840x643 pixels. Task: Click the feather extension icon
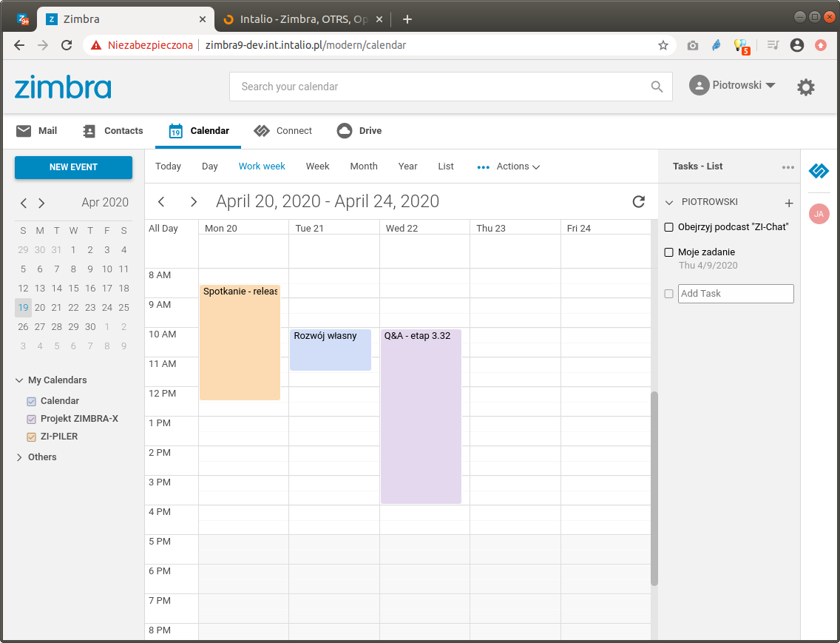[717, 46]
